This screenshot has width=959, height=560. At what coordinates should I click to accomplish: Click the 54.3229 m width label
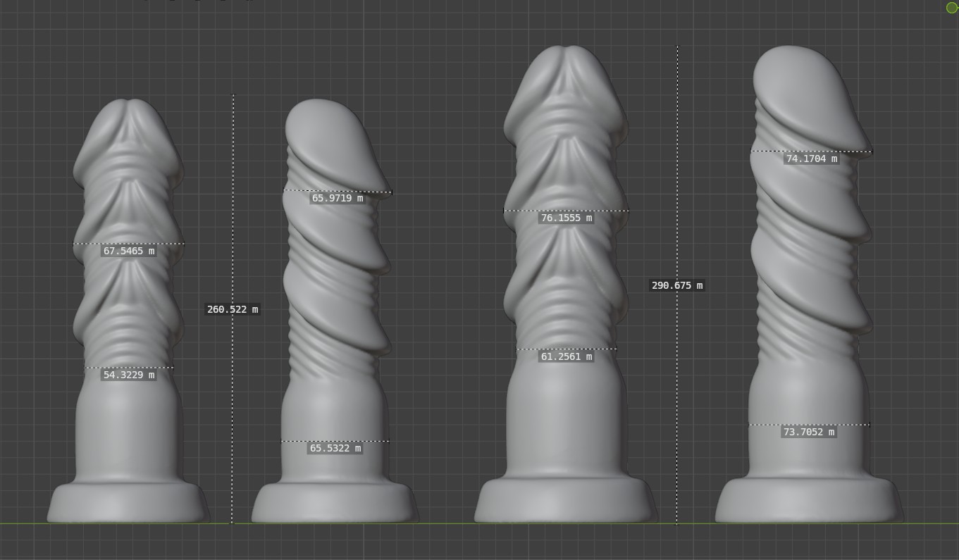129,375
